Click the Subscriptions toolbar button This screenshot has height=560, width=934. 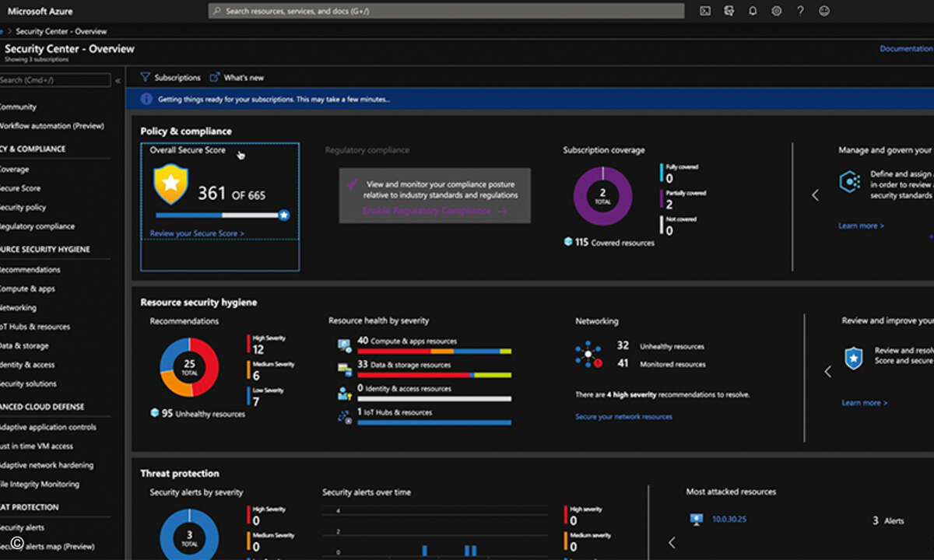tap(170, 78)
